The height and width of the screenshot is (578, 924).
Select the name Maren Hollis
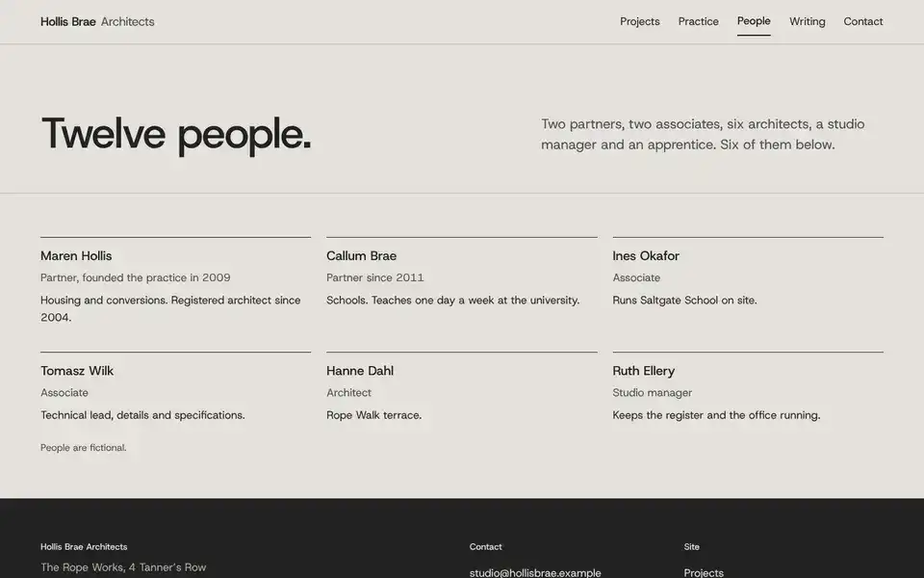tap(76, 256)
